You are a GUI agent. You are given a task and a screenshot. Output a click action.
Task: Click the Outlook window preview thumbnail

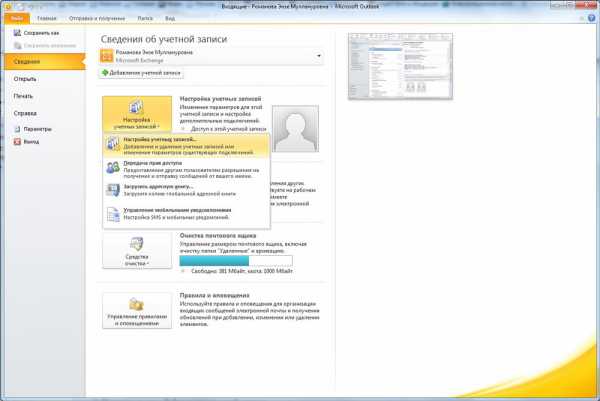[x=400, y=66]
